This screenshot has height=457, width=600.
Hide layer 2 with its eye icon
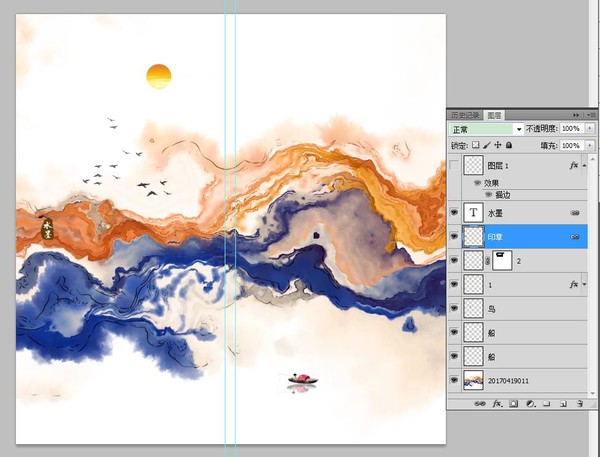[x=454, y=260]
